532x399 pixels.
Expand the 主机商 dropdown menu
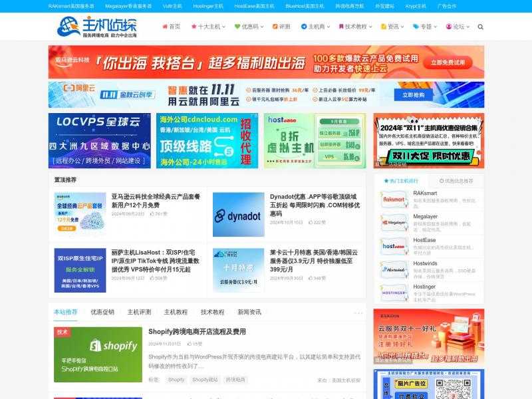[315, 27]
